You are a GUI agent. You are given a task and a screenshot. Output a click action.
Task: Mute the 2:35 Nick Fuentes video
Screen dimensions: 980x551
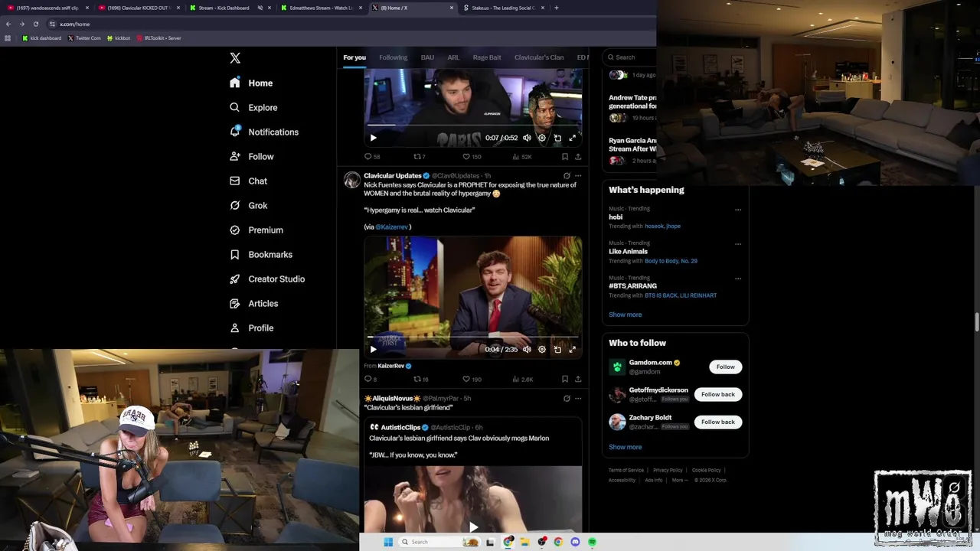[x=527, y=349]
